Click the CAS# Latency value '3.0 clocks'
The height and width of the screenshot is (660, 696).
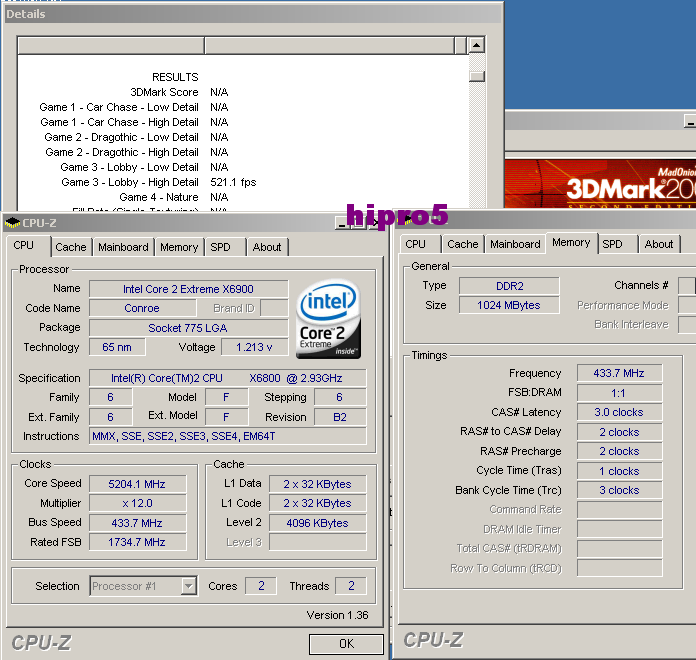click(x=619, y=412)
